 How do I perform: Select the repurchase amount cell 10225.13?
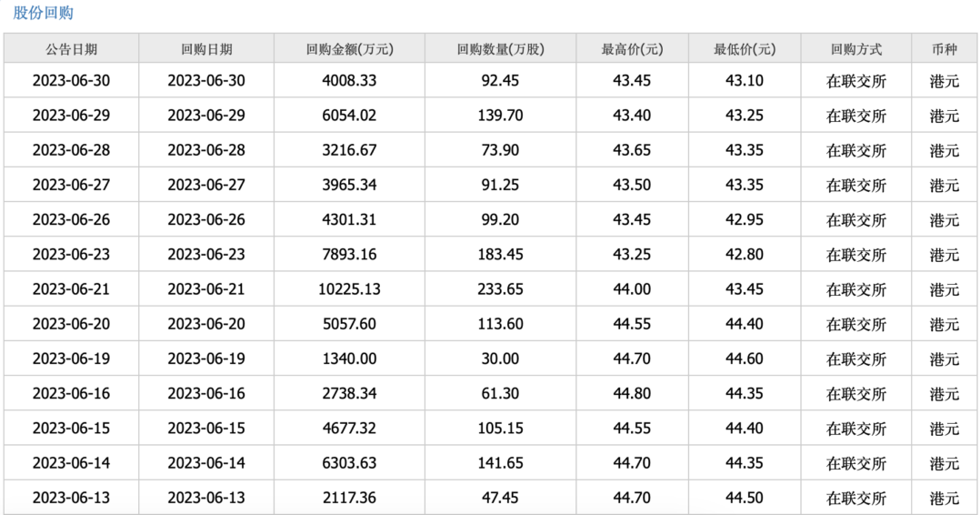[349, 289]
